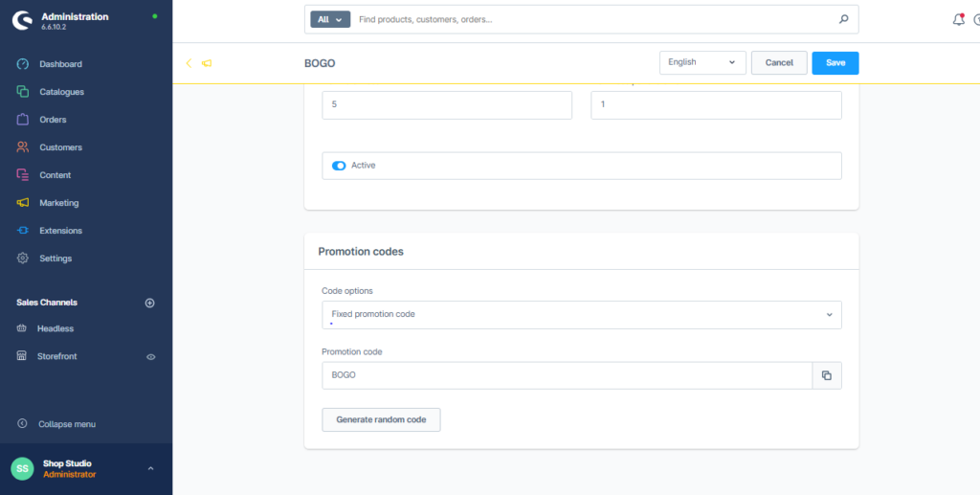Click the SS user avatar
The height and width of the screenshot is (495, 980).
coord(22,469)
